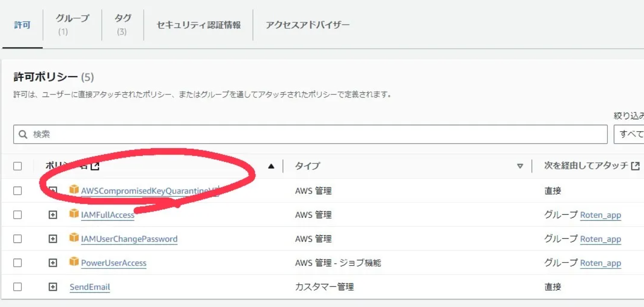Open Roten_app group link in IAMFullAccess row
The width and height of the screenshot is (644, 307).
(x=600, y=215)
